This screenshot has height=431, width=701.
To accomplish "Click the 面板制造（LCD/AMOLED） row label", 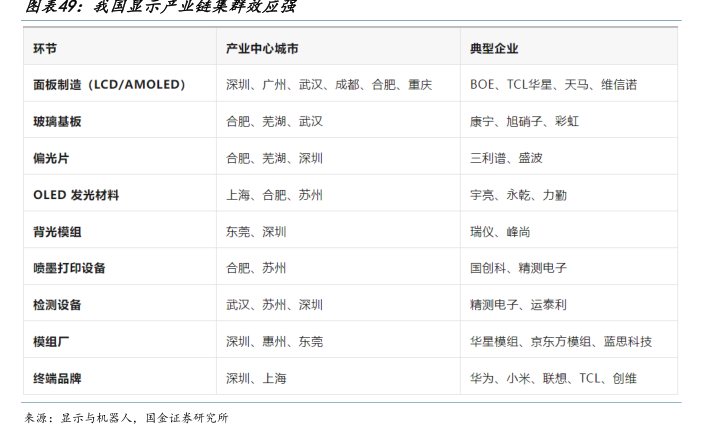I will click(109, 85).
